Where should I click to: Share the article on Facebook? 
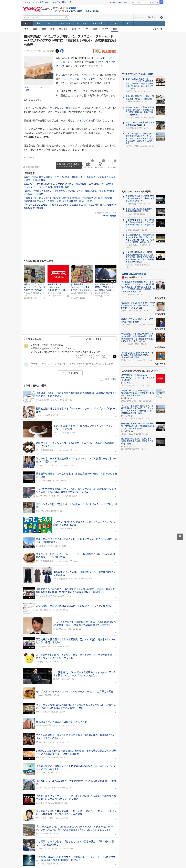tap(62, 51)
